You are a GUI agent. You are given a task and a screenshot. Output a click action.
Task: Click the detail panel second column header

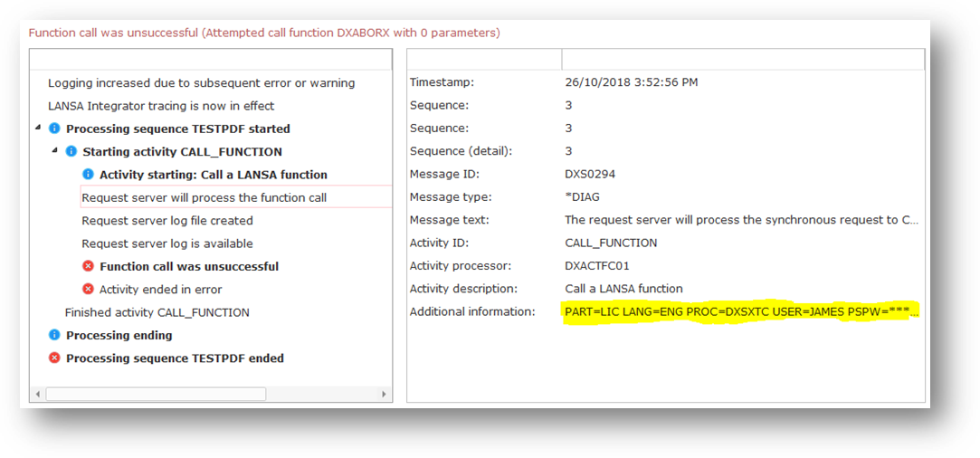(743, 60)
